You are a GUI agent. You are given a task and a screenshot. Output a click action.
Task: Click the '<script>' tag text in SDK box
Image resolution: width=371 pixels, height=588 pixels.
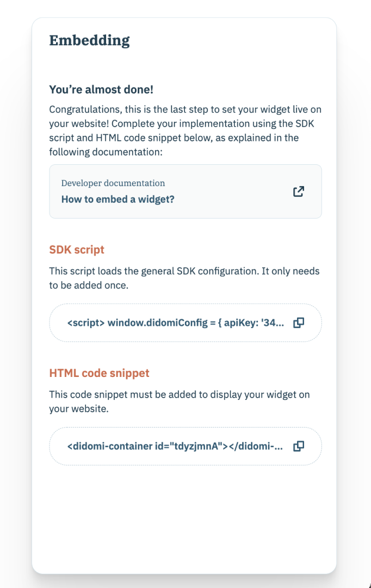click(x=86, y=323)
